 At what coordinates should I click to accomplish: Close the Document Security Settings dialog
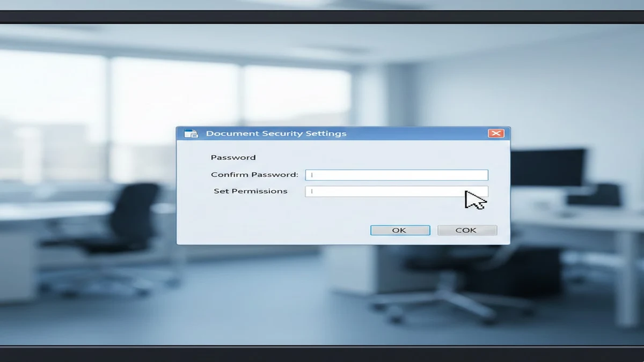496,134
